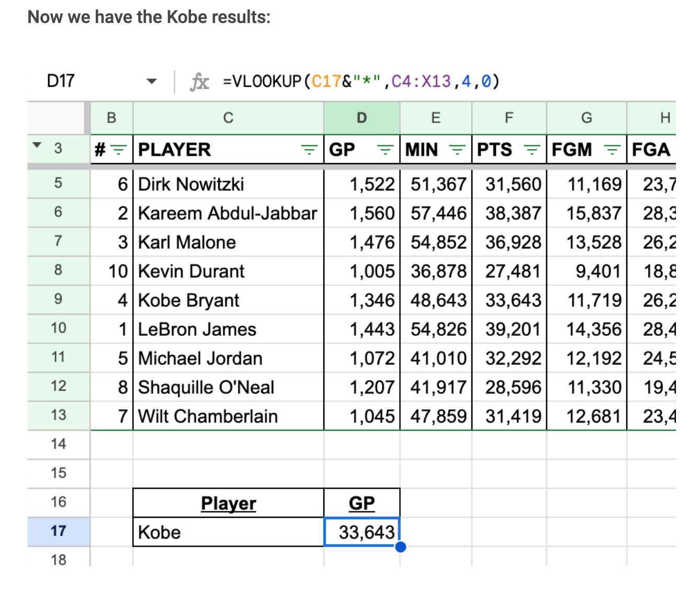This screenshot has width=700, height=593.
Task: Click the fx function icon
Action: click(x=200, y=82)
